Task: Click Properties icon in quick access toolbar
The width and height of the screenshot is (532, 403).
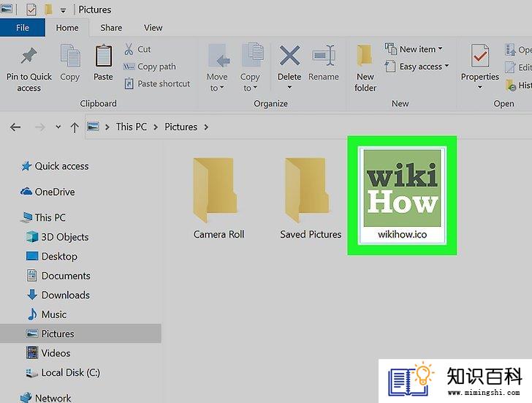Action: click(x=31, y=10)
